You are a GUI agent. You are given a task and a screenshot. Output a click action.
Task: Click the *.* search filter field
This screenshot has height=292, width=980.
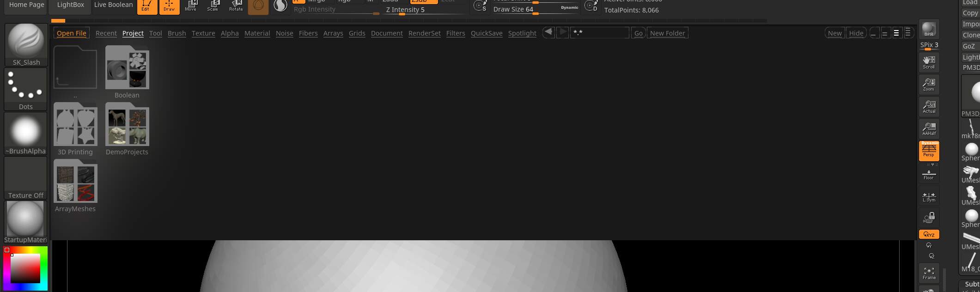600,33
